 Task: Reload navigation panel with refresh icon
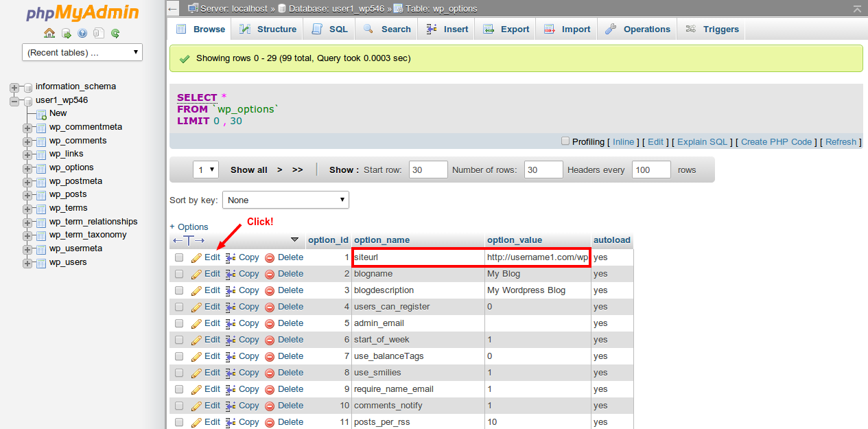click(115, 32)
